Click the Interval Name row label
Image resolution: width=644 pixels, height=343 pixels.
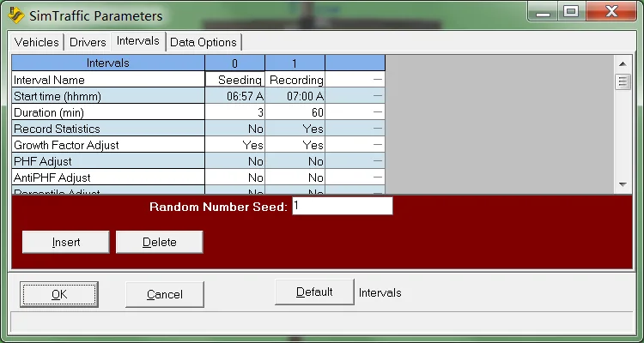pyautogui.click(x=108, y=79)
